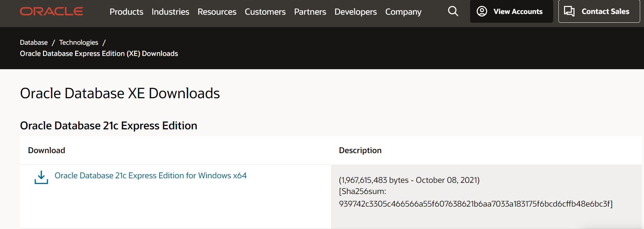Screen dimensions: 644x229
Task: Open the Partners menu
Action: (x=310, y=12)
